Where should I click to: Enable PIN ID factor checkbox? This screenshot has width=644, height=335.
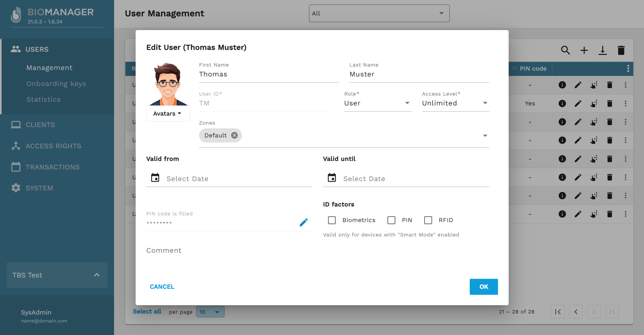(391, 220)
